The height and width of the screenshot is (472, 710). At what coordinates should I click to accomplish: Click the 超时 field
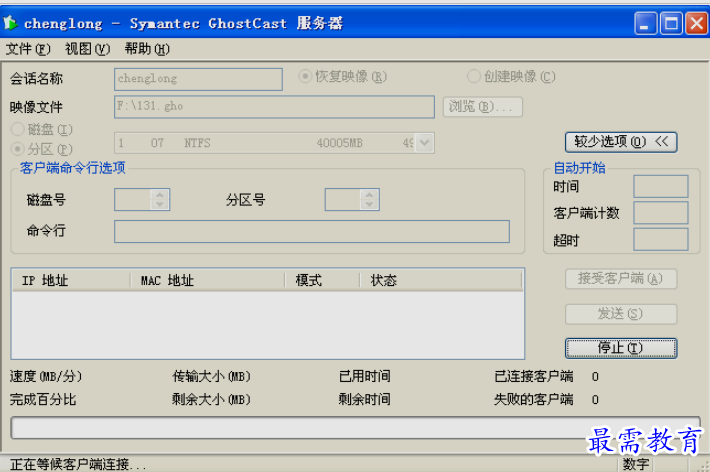point(661,240)
